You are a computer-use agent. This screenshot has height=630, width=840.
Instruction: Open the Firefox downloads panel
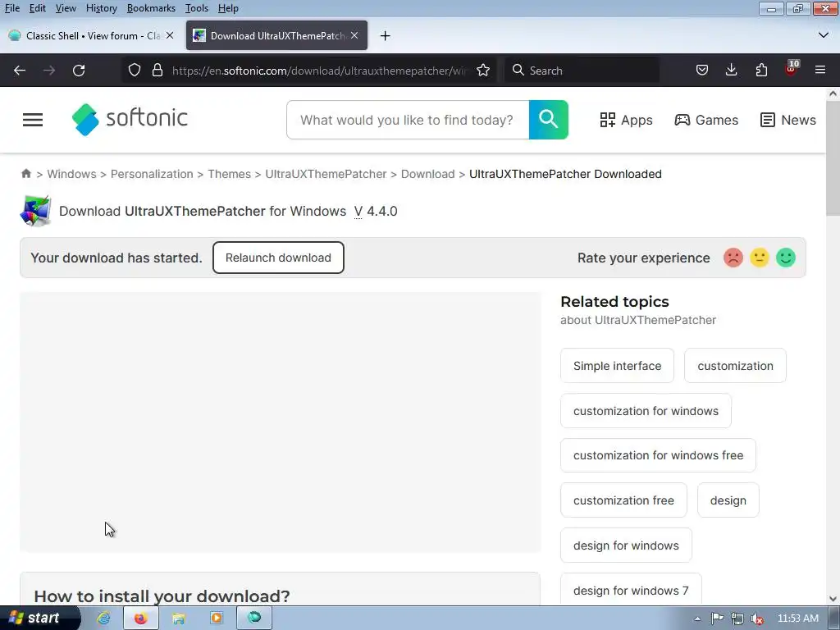click(x=731, y=71)
